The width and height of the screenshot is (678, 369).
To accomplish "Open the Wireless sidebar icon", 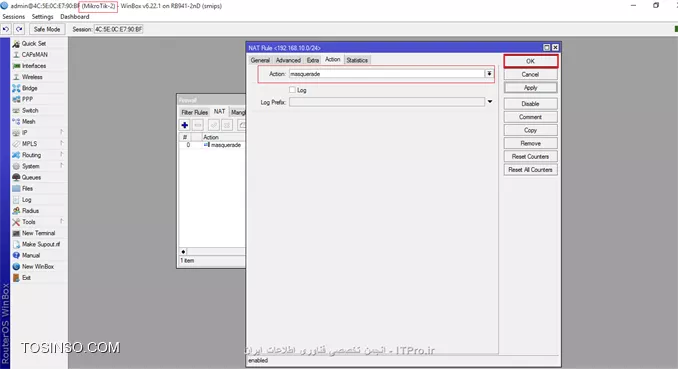I will (16, 77).
